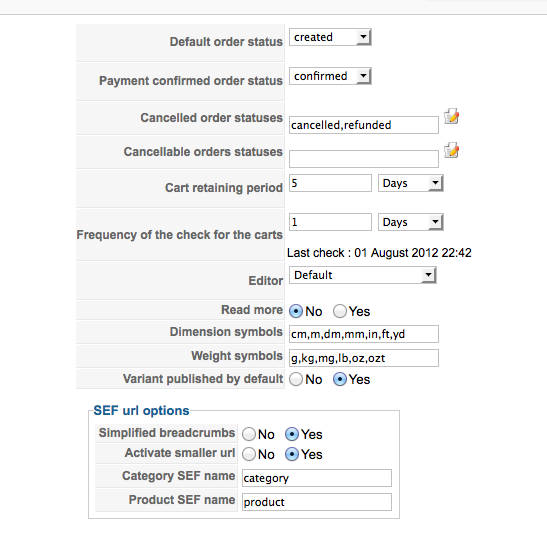The width and height of the screenshot is (547, 541).
Task: Select No for Read more
Action: coord(296,311)
